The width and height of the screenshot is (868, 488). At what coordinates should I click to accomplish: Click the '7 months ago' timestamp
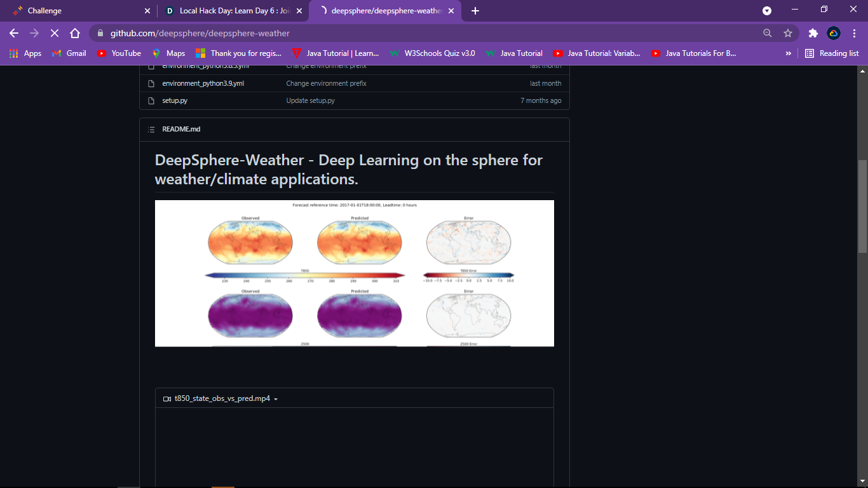point(541,100)
